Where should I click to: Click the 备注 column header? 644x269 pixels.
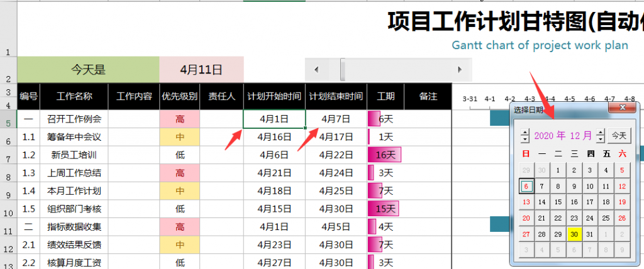coord(428,97)
